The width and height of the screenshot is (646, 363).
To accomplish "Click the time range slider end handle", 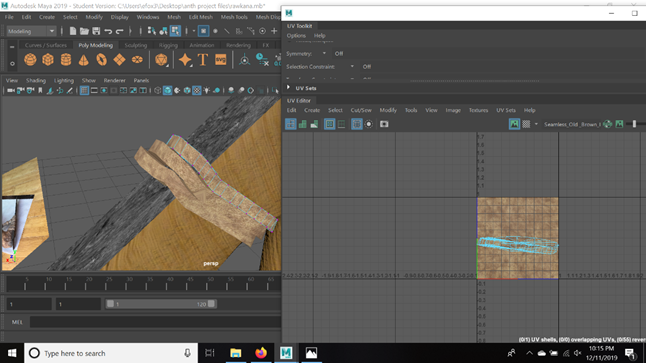I will (211, 304).
